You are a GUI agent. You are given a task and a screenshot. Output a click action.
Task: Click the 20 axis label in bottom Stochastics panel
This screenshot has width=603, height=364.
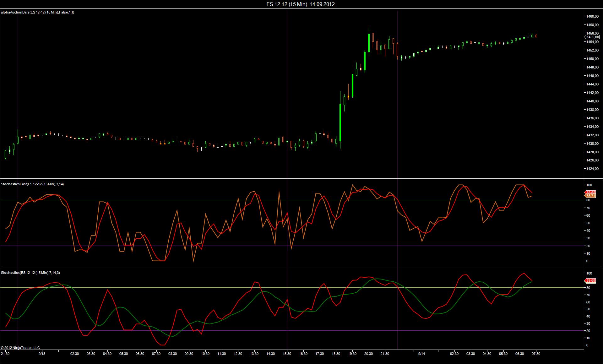tap(588, 331)
